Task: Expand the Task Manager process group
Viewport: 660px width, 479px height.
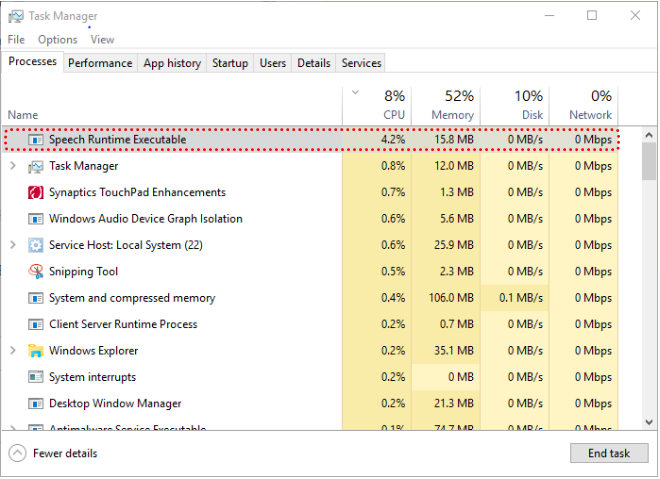Action: 13,166
